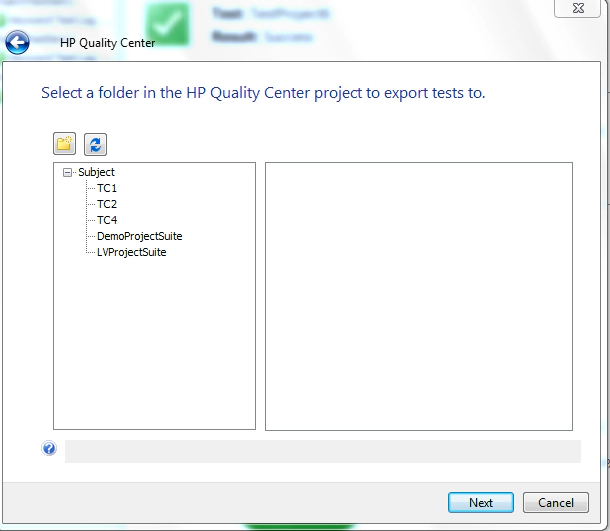Viewport: 610px width, 531px height.
Task: Choose the TC2 folder in the tree
Action: click(107, 204)
